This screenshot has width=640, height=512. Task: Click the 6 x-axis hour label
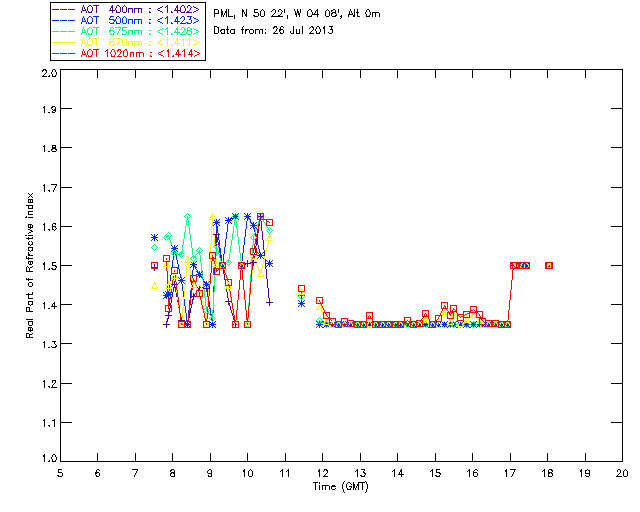[98, 473]
